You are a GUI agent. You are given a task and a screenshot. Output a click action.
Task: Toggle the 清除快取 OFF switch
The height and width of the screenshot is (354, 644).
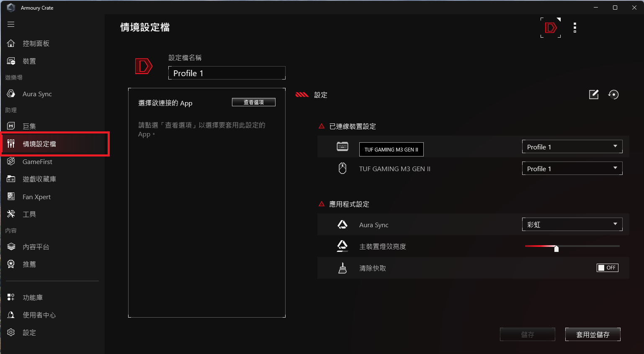coord(608,268)
